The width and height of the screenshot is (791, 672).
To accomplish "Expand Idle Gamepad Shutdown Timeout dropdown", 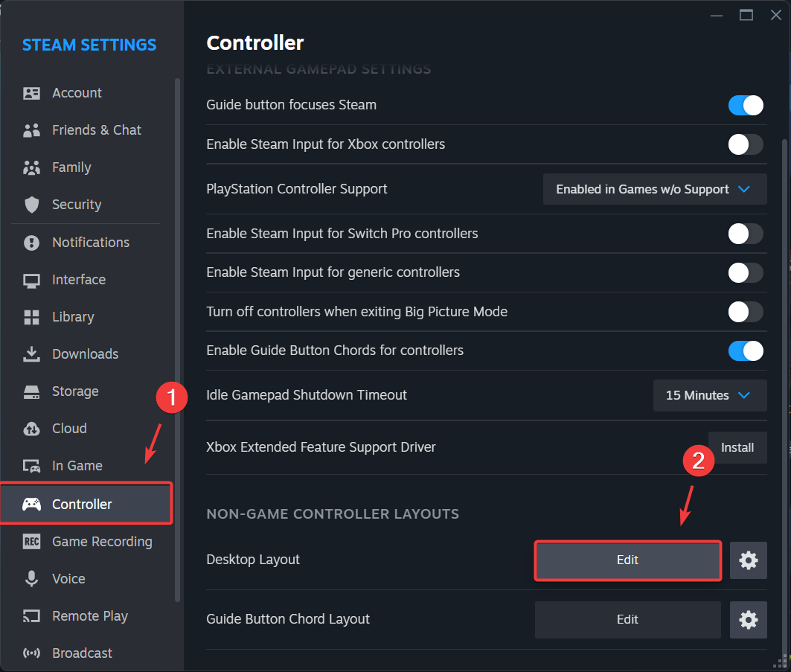I will click(x=710, y=395).
